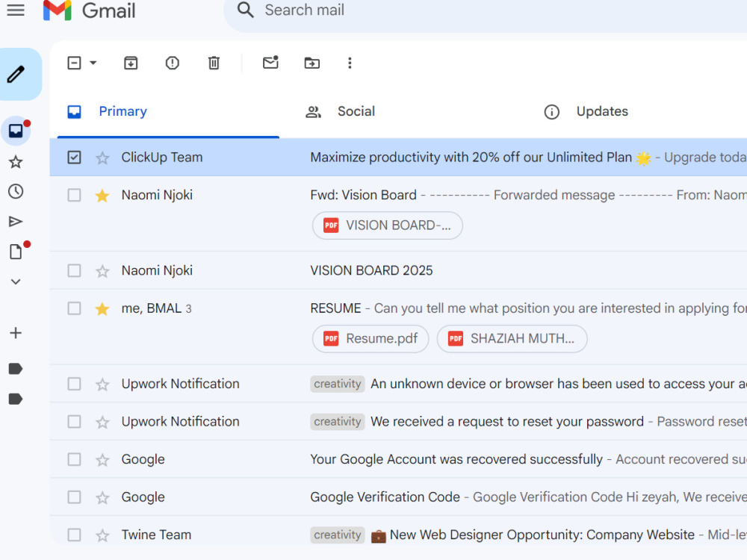The height and width of the screenshot is (560, 747).
Task: Click the search magnifier icon
Action: point(245,10)
